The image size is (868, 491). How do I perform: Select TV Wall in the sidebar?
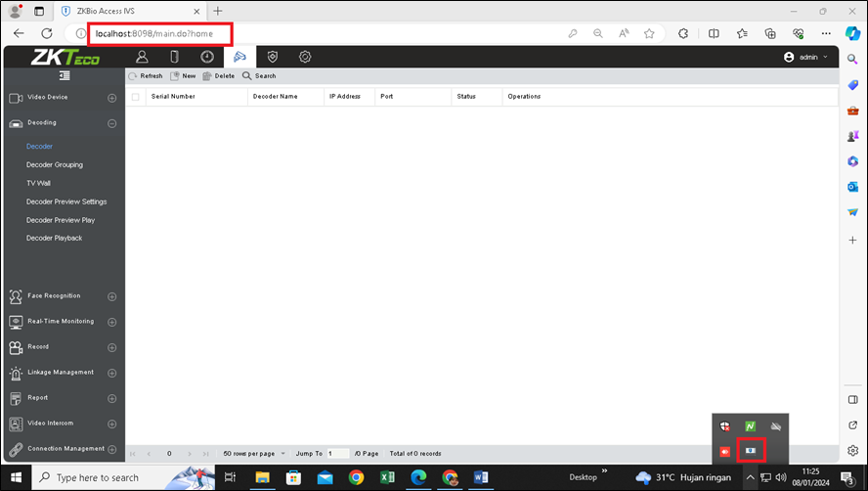click(x=38, y=183)
